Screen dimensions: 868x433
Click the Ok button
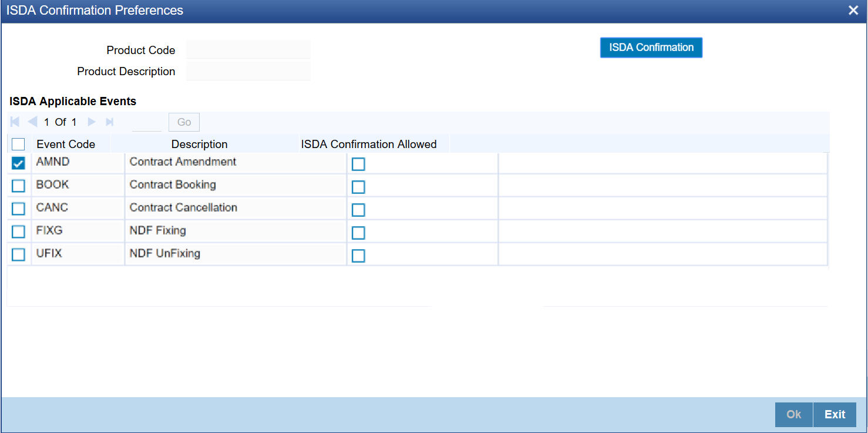coord(794,414)
